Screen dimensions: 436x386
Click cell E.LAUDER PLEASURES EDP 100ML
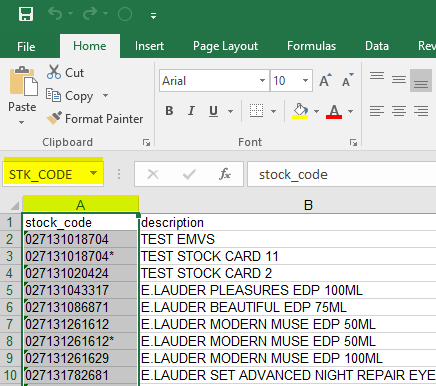pos(288,290)
